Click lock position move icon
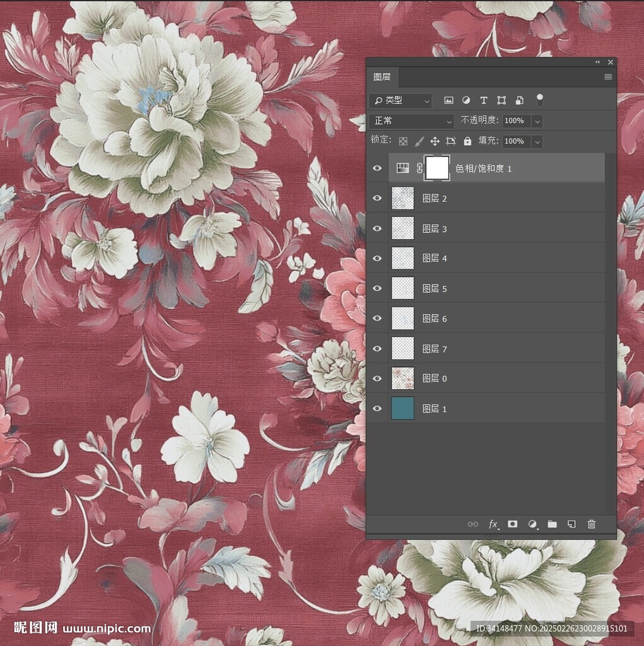 pyautogui.click(x=435, y=141)
